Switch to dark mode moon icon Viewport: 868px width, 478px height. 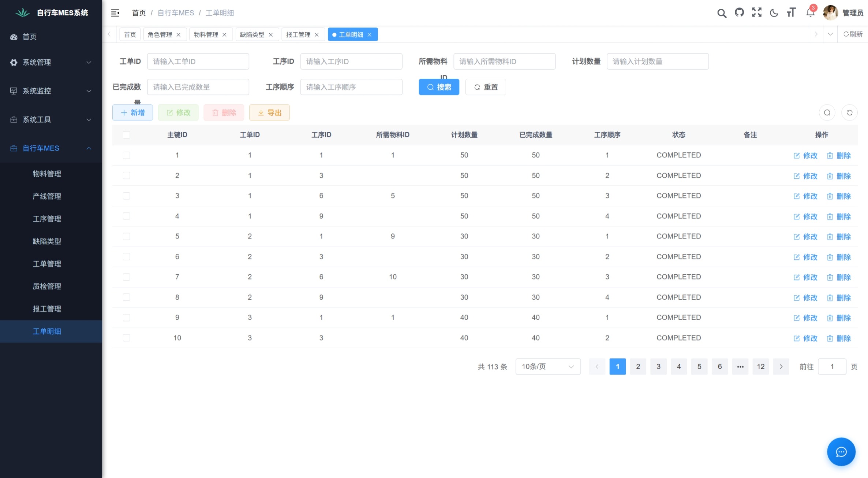(x=774, y=13)
